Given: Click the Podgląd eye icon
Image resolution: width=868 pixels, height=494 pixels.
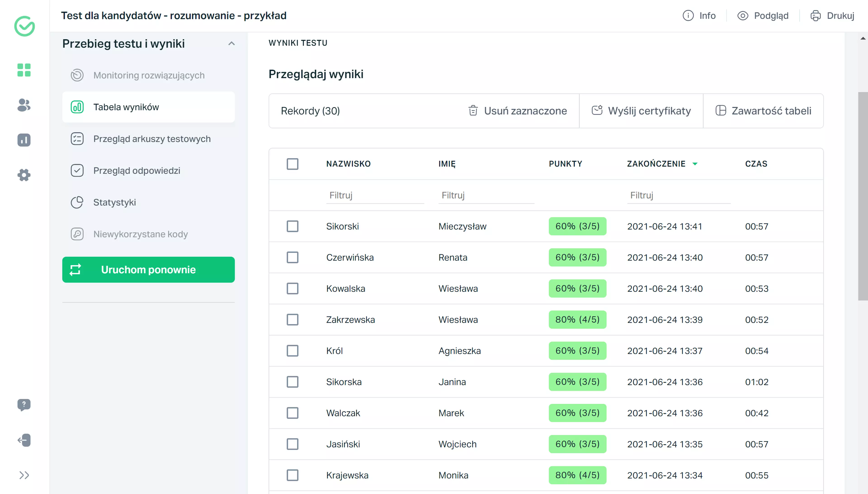Looking at the screenshot, I should [742, 16].
